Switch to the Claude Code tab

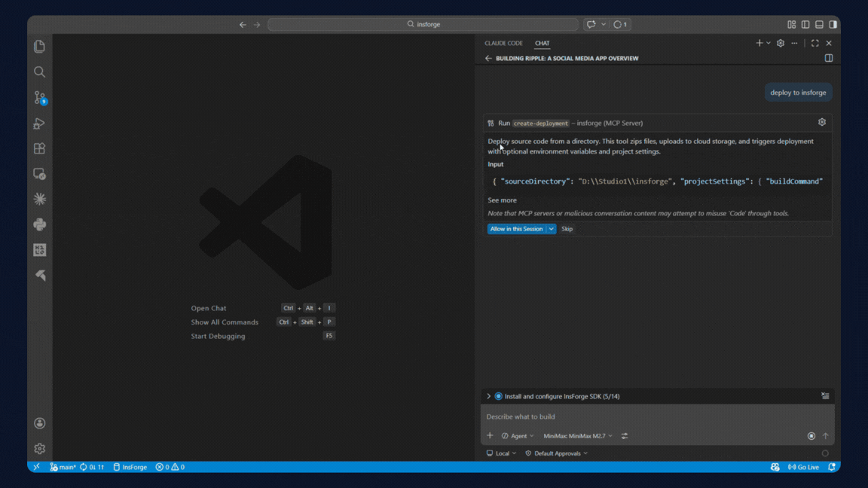pyautogui.click(x=503, y=43)
